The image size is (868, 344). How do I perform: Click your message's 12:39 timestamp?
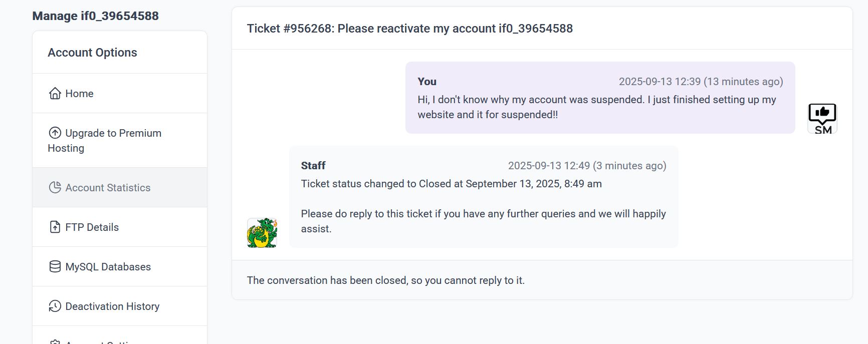[x=701, y=82]
